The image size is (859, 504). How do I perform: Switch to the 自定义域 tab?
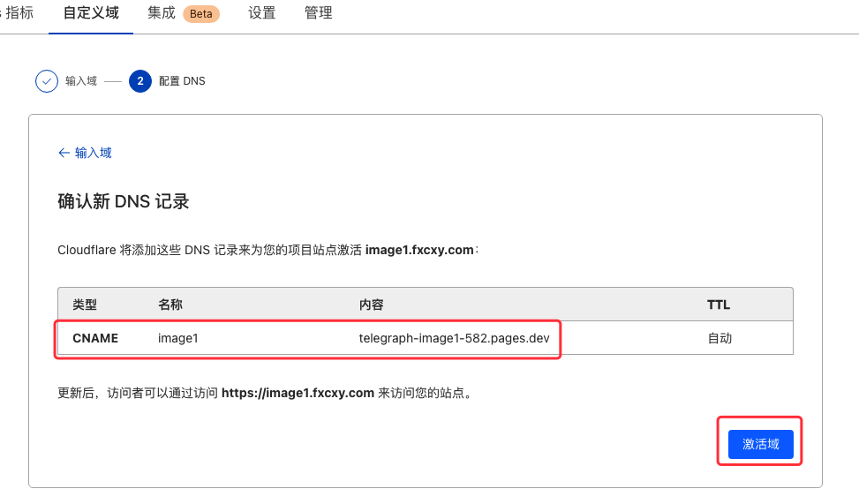pos(91,12)
